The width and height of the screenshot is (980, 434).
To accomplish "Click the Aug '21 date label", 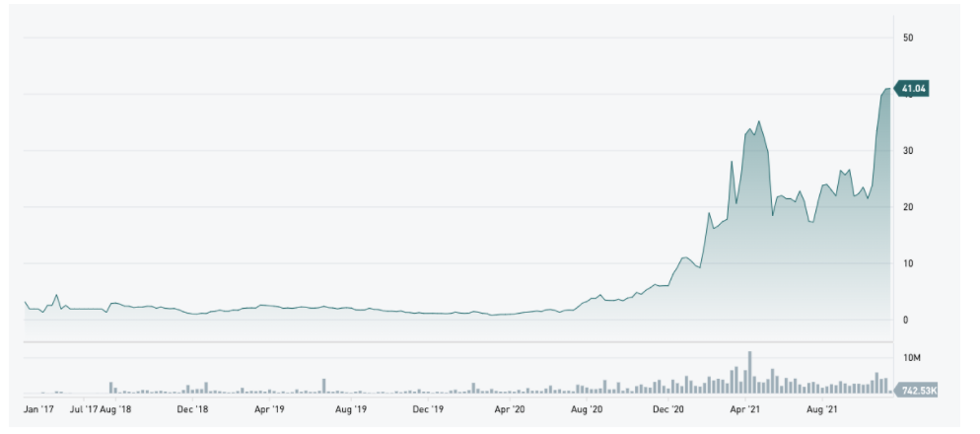I will tap(822, 409).
